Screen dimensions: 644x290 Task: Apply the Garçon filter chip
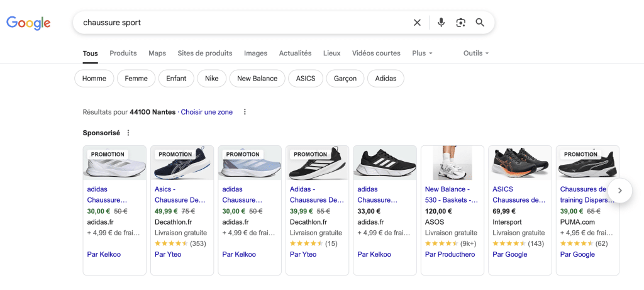345,79
